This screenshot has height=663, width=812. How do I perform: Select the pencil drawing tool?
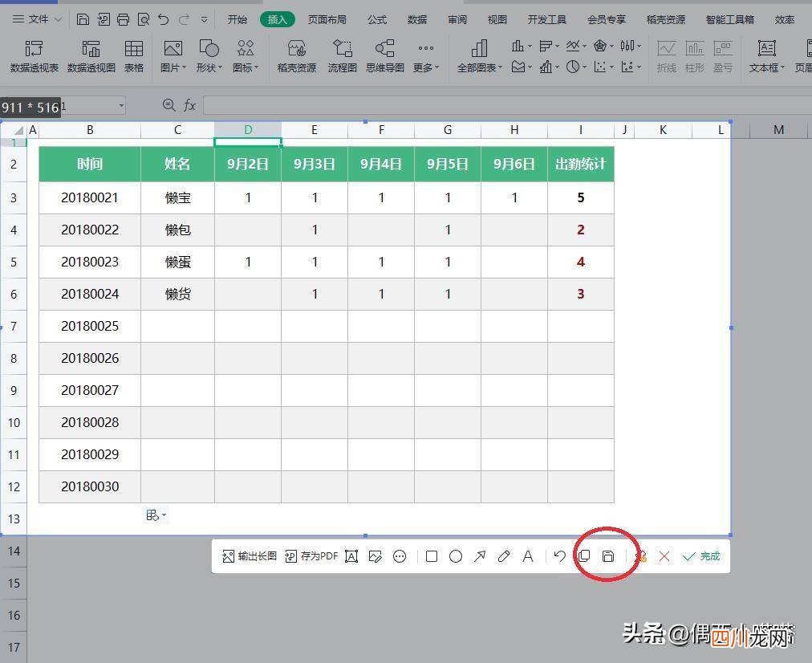(503, 556)
